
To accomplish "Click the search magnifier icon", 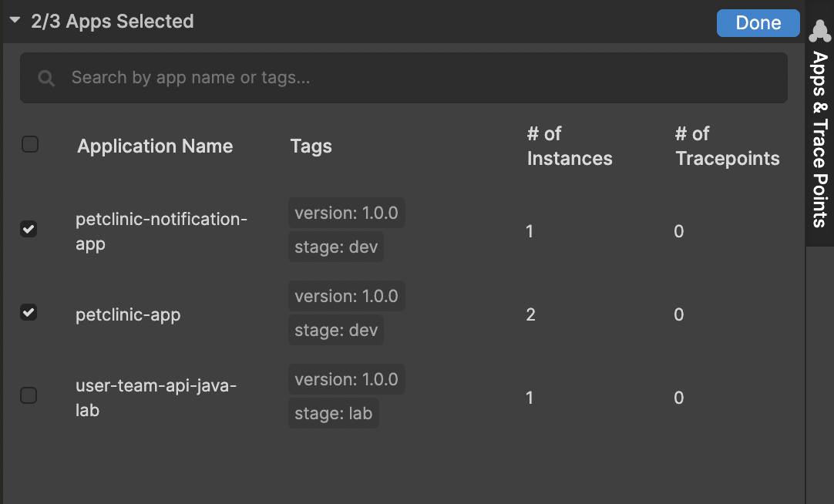I will coord(46,78).
